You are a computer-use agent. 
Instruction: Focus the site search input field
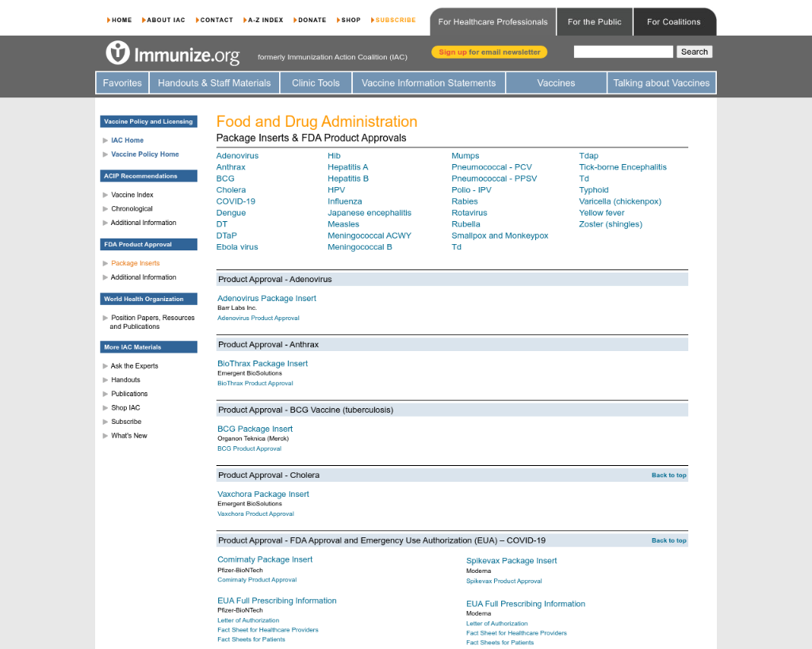(623, 52)
